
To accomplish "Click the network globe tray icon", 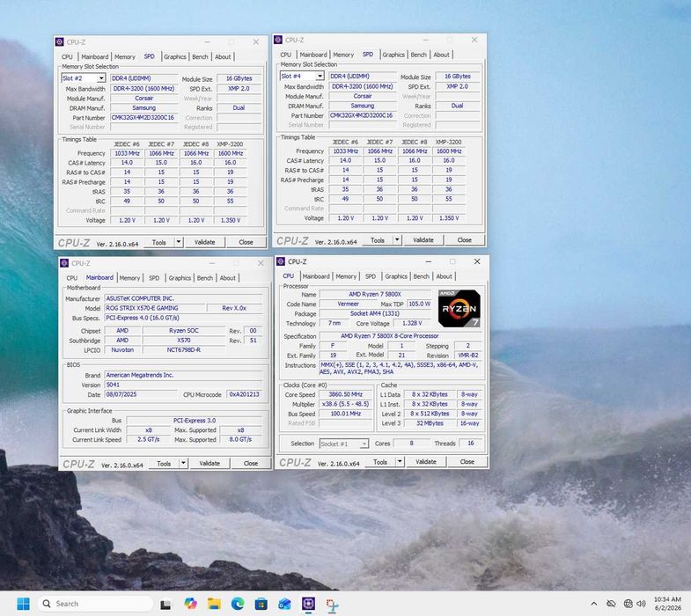I will click(x=628, y=604).
